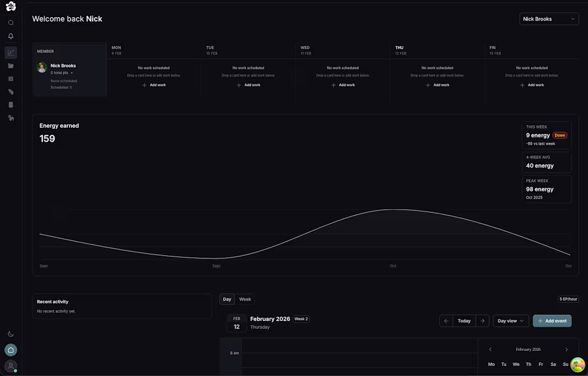The width and height of the screenshot is (588, 376).
Task: Go to previous day with left arrow
Action: click(x=446, y=321)
